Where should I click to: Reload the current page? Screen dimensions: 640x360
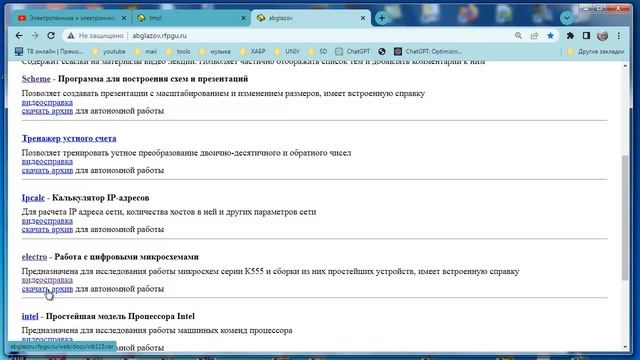click(x=51, y=36)
